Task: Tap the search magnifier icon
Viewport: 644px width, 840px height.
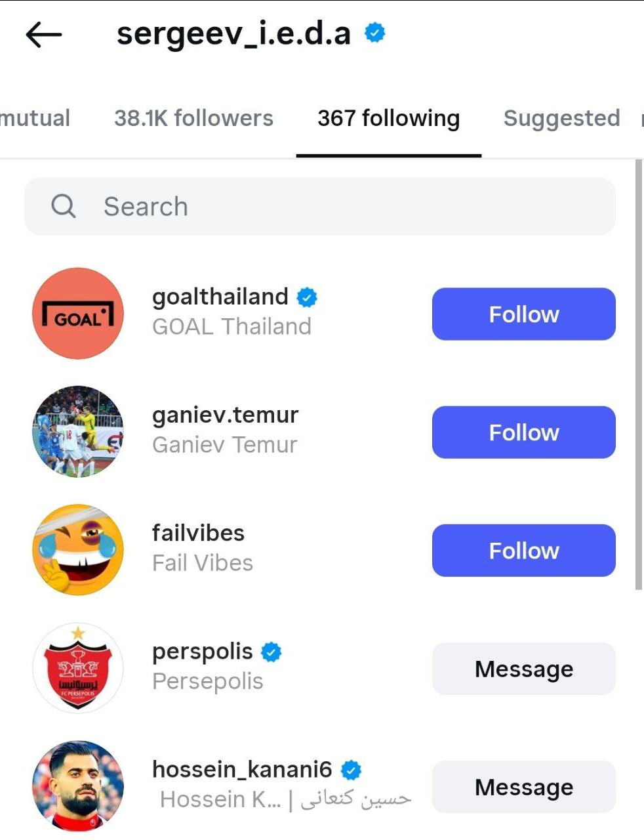Action: (x=64, y=206)
